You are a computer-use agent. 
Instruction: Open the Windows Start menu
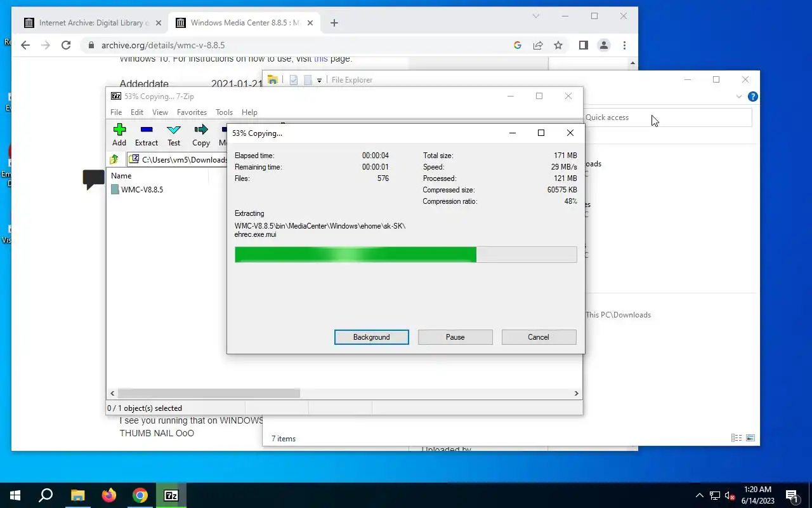coord(15,495)
